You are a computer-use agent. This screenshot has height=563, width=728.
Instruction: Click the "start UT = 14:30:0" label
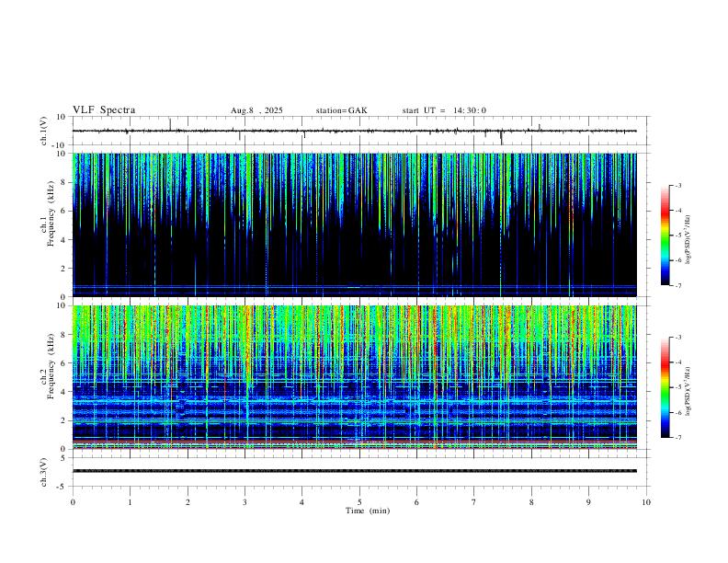coord(444,110)
